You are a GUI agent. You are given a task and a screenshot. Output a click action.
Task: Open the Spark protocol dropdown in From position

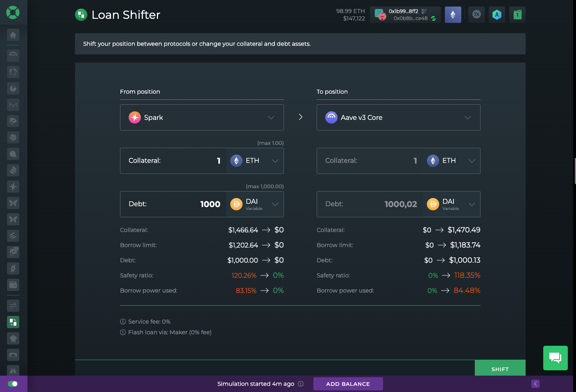tap(202, 117)
